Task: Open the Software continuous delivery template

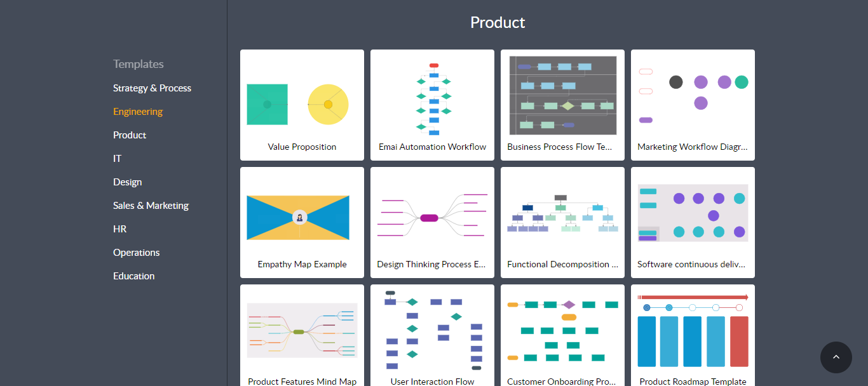Action: tap(693, 222)
